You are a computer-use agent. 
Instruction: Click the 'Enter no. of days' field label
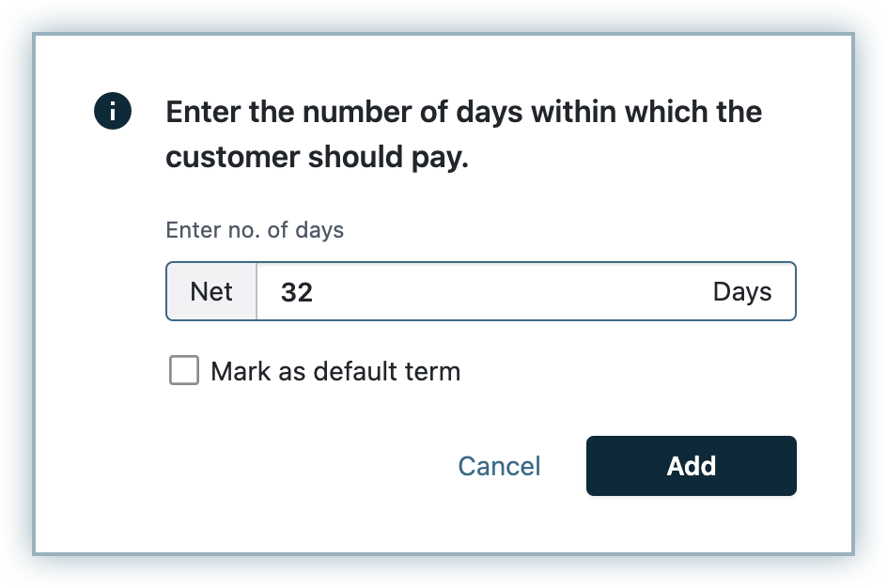[x=255, y=230]
